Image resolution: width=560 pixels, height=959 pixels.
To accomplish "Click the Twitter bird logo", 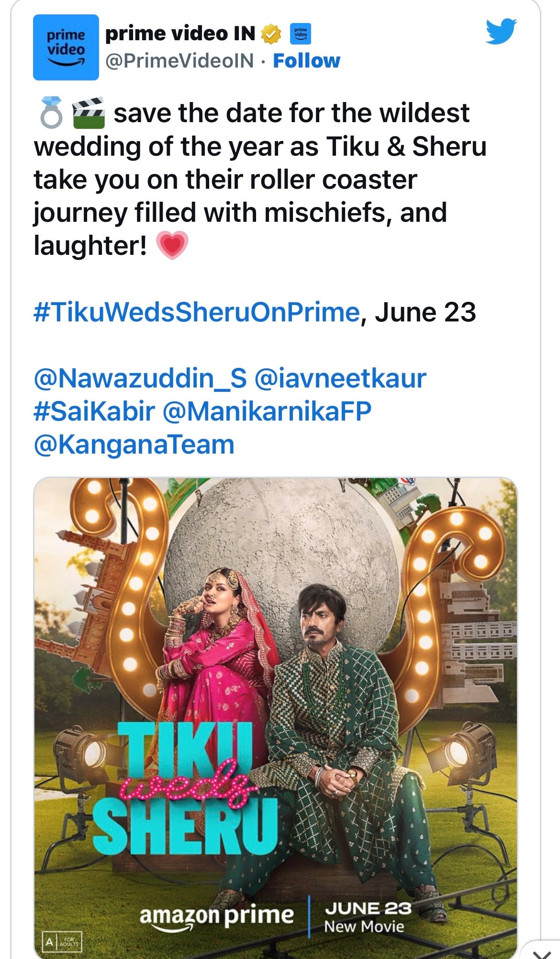I will [x=501, y=32].
